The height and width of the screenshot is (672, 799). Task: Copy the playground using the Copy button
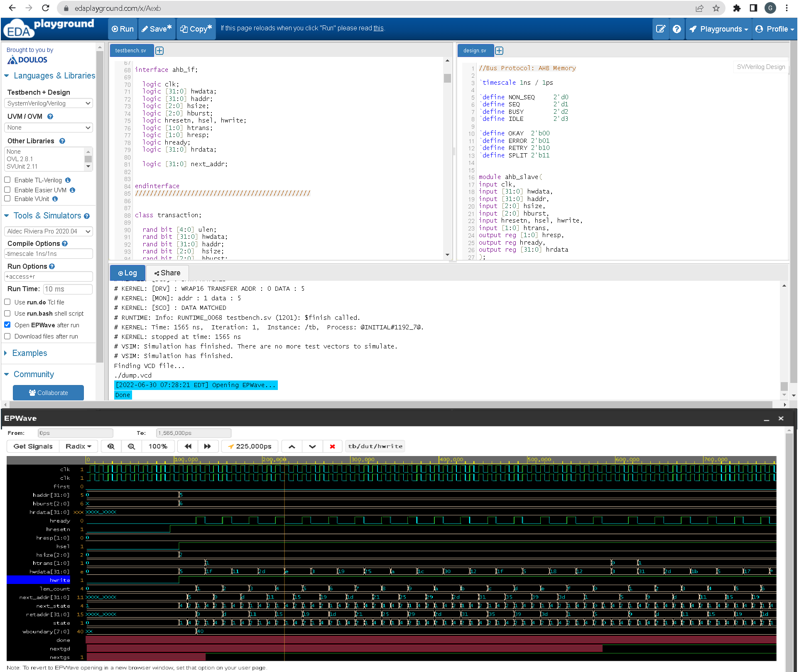click(196, 29)
